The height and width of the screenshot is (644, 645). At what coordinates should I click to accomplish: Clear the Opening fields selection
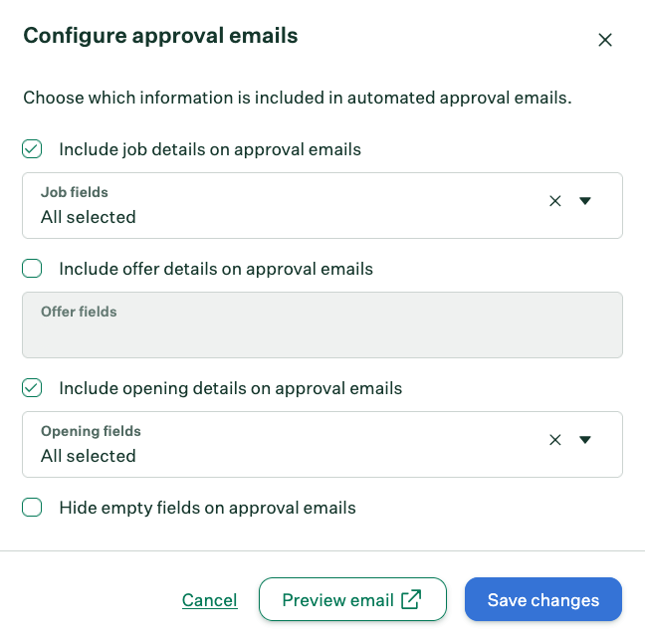555,440
